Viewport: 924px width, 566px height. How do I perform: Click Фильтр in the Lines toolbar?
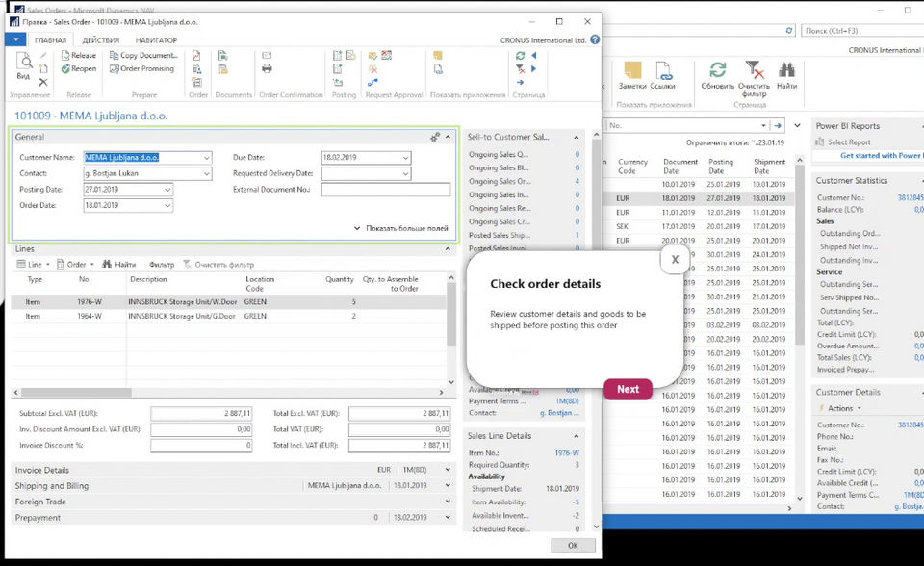pyautogui.click(x=162, y=264)
